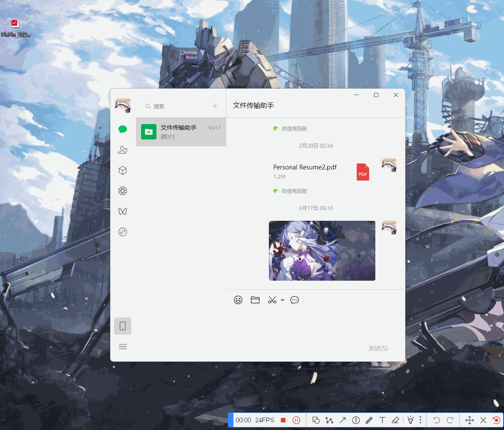Select the shape tool in recording toolbar
The width and height of the screenshot is (504, 430).
(316, 420)
